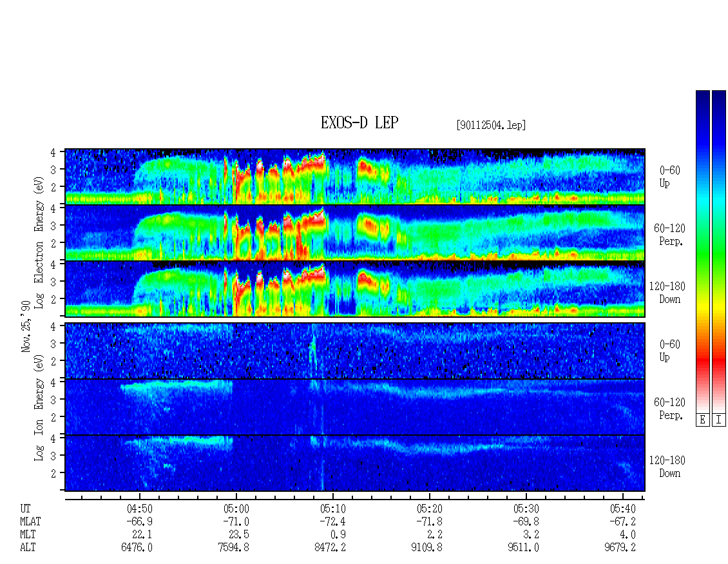Click the ALT value 8472.2

tap(330, 548)
